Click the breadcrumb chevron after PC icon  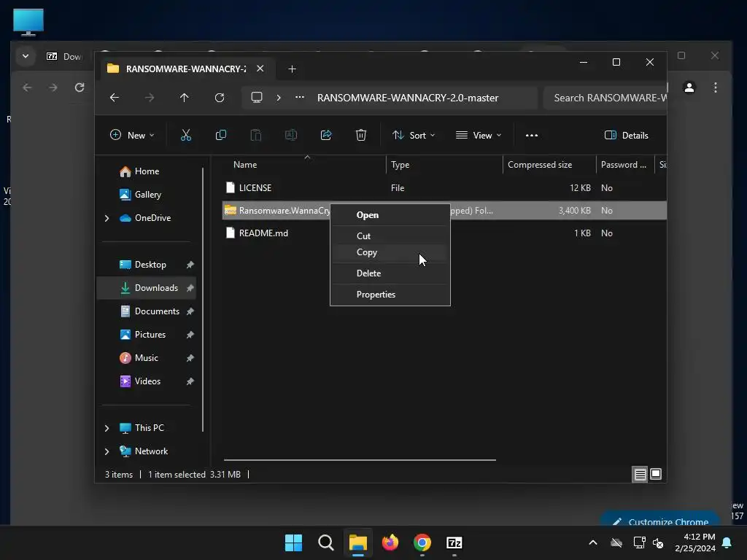(x=279, y=98)
